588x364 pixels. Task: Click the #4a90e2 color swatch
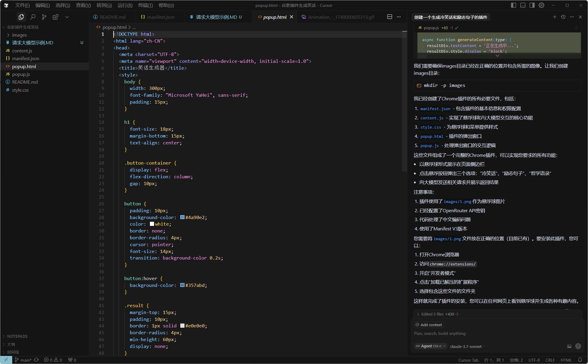pyautogui.click(x=182, y=217)
